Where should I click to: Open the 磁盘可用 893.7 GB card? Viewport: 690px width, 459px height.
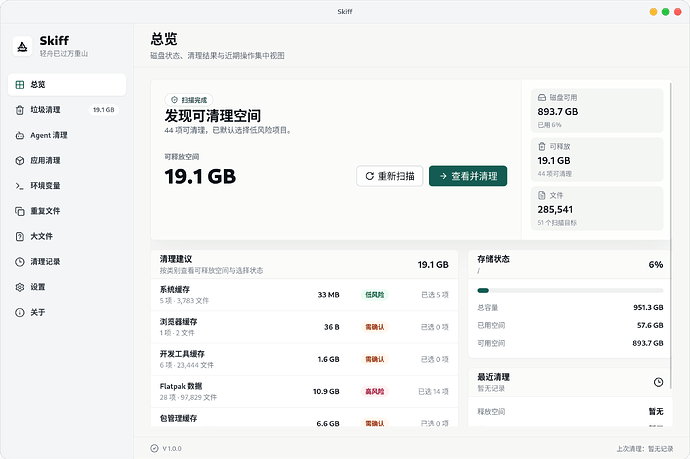point(597,110)
